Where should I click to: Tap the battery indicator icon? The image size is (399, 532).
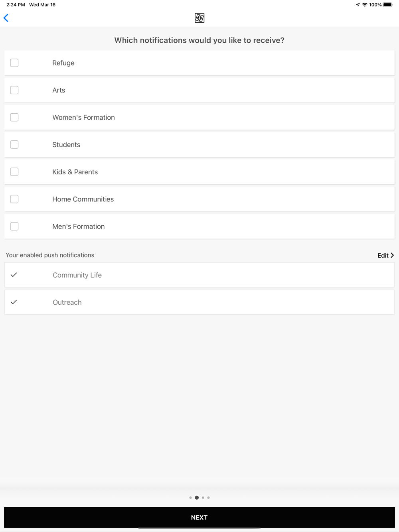(387, 5)
